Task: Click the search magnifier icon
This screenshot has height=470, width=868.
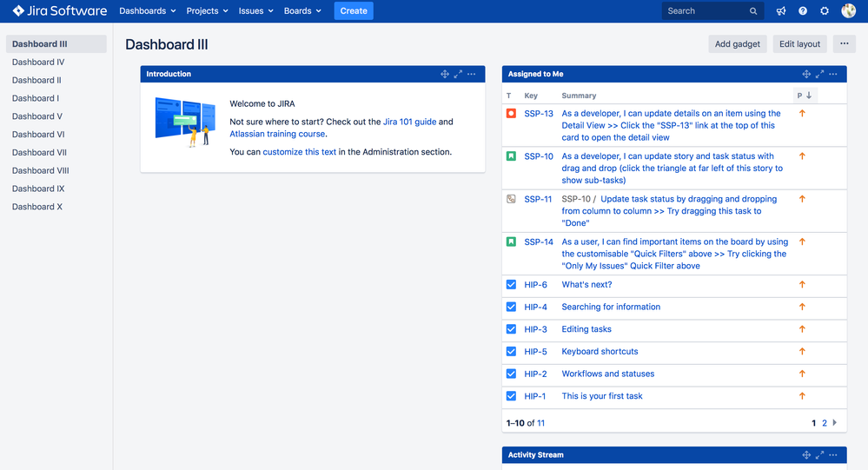Action: 753,11
